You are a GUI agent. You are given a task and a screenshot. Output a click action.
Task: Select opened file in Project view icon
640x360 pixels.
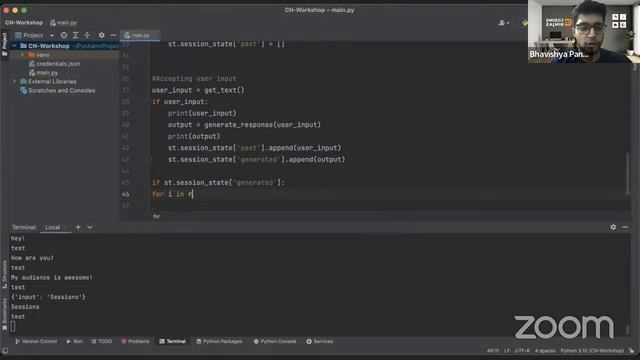tap(64, 35)
